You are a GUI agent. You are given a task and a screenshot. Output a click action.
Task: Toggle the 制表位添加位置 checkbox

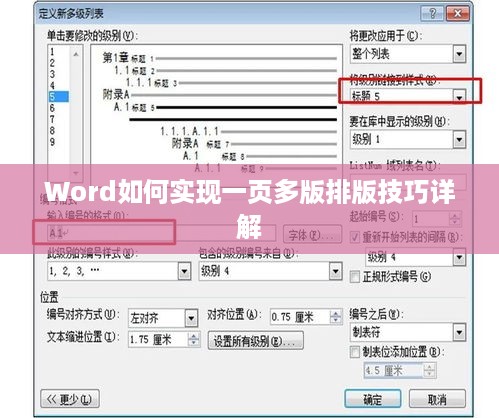pyautogui.click(x=355, y=352)
